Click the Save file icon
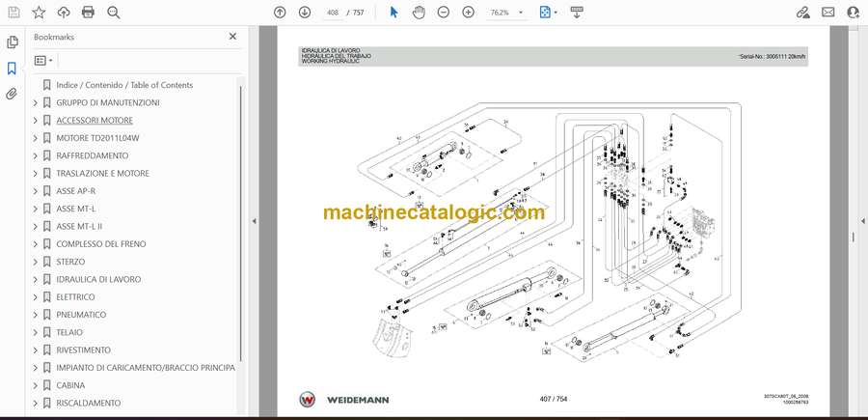 coord(14,13)
